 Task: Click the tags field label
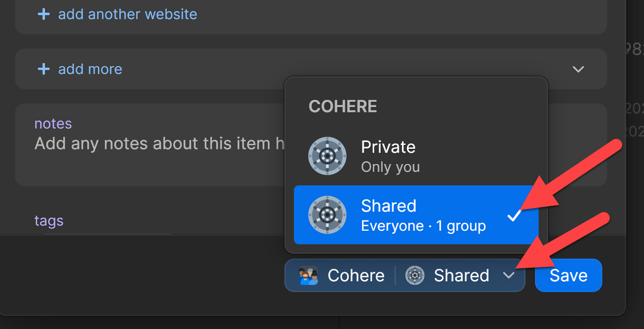[x=49, y=221]
